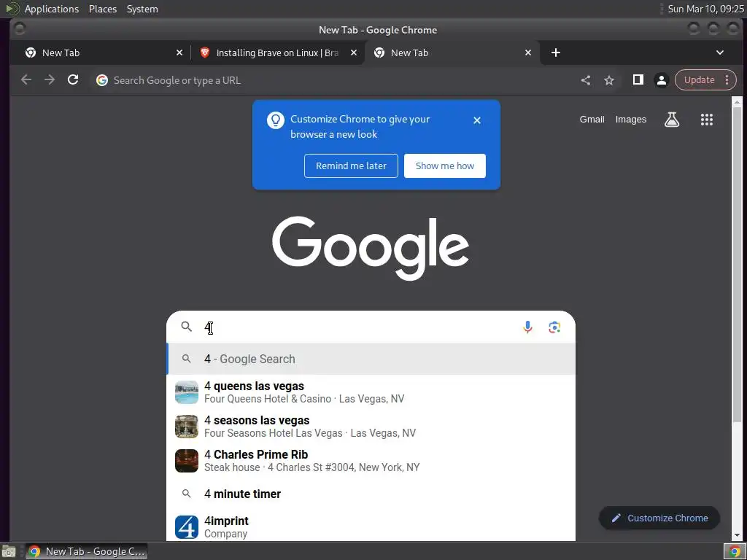Close the Installing Brave on Linux tab

tap(354, 52)
